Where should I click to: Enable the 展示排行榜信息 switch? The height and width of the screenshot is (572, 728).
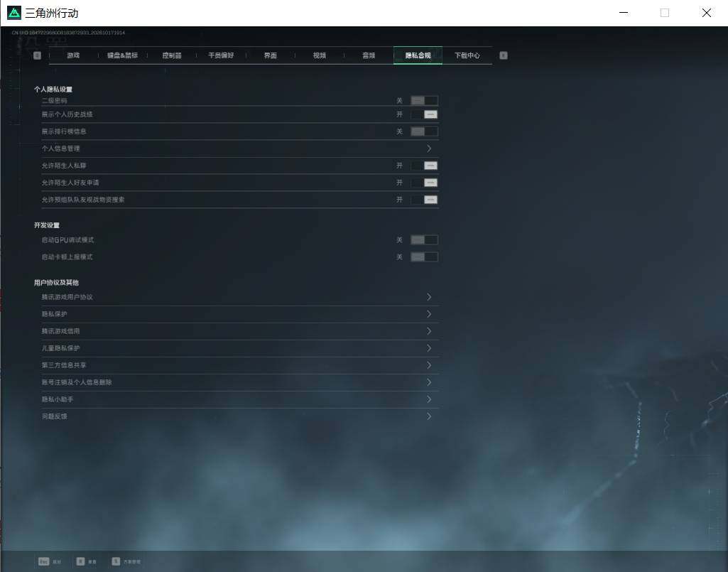(424, 131)
